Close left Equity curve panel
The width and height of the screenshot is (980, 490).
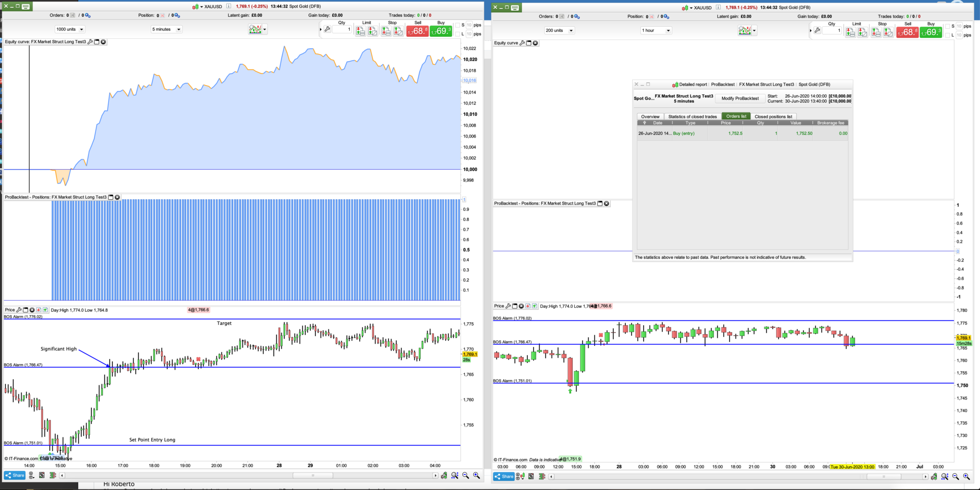click(x=103, y=42)
